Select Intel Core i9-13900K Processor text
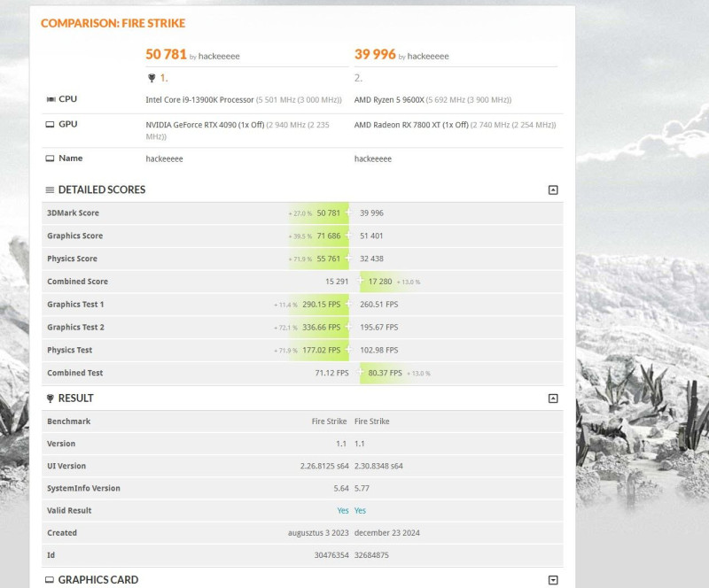The image size is (709, 588). [x=199, y=100]
